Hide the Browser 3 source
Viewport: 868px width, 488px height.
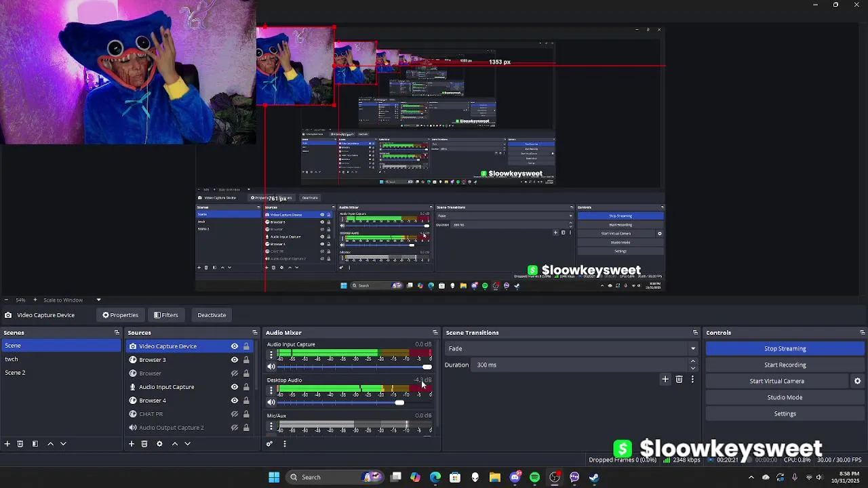(x=235, y=360)
